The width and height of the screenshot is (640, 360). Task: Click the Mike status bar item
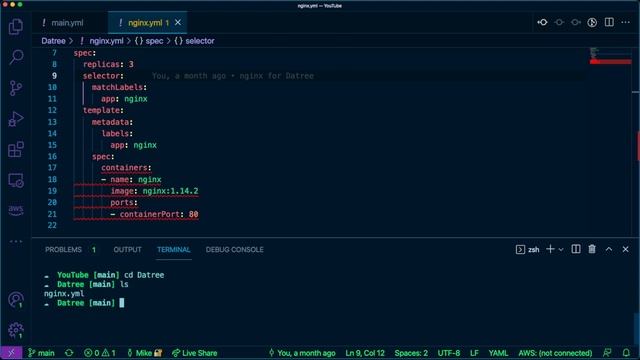click(x=144, y=353)
